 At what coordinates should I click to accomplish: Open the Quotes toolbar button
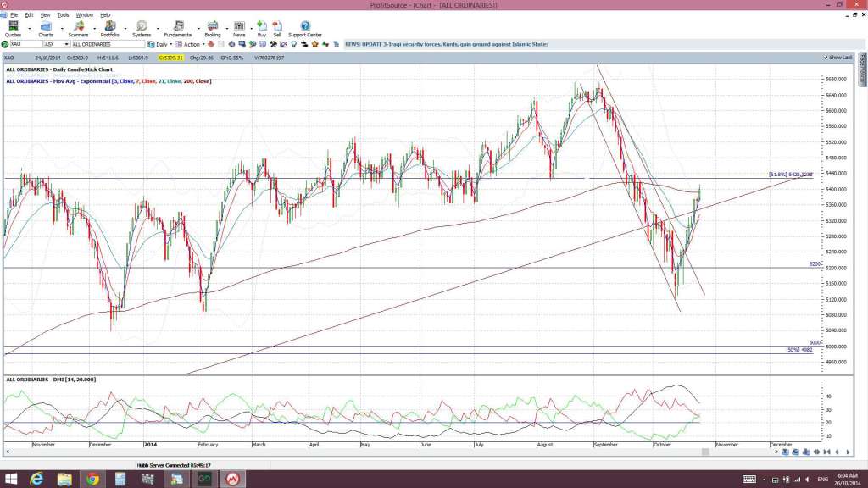13,29
